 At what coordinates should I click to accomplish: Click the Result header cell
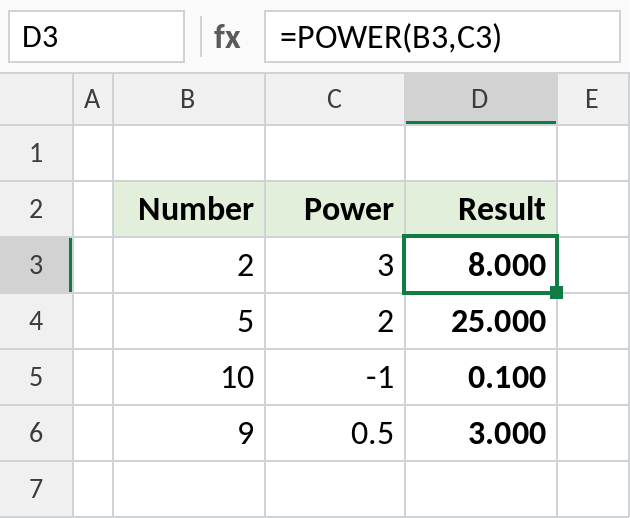481,209
